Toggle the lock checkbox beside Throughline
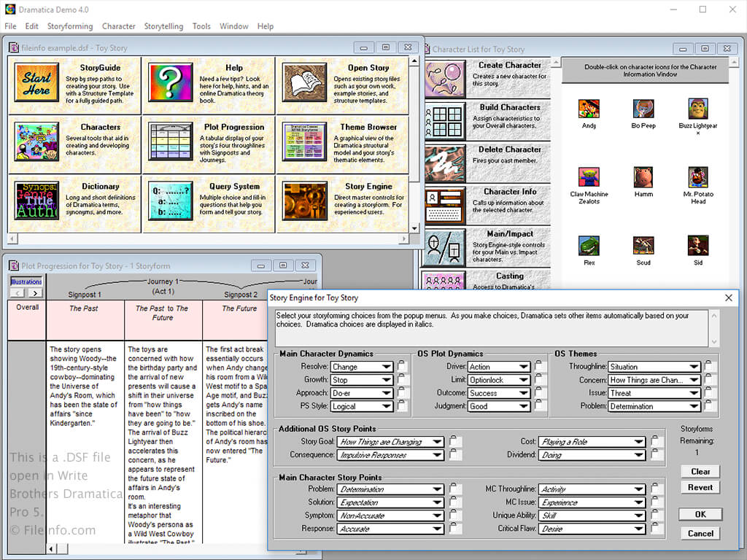 coord(709,366)
